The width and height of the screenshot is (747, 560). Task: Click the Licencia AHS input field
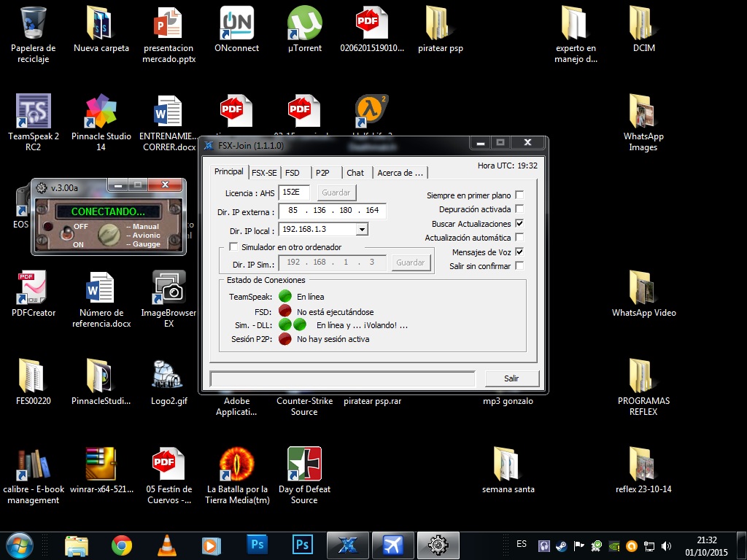click(x=294, y=192)
